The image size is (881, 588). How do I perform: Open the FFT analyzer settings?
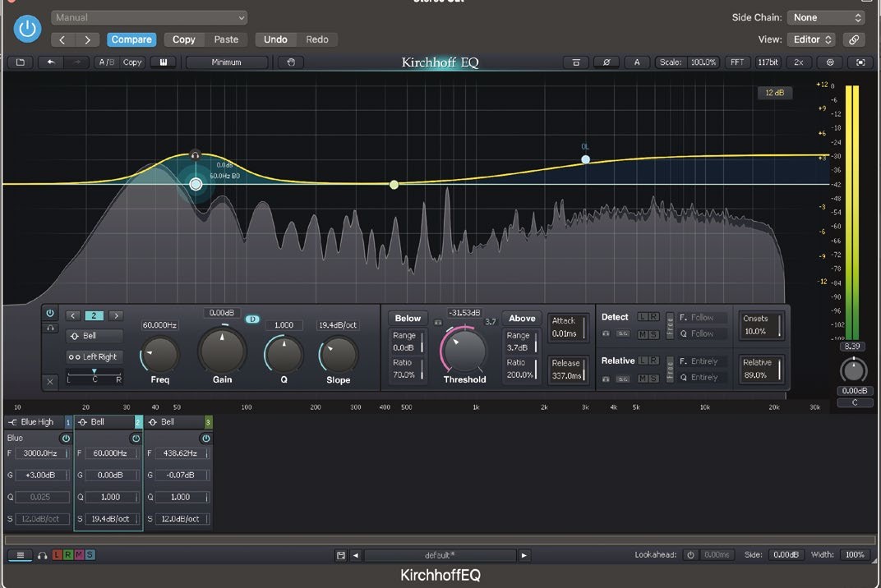[737, 62]
